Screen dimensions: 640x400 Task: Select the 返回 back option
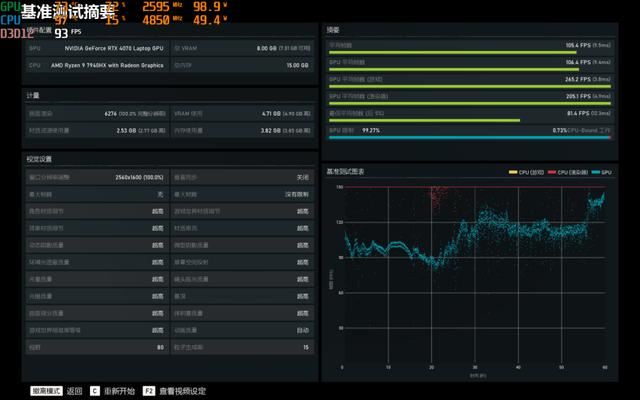75,391
